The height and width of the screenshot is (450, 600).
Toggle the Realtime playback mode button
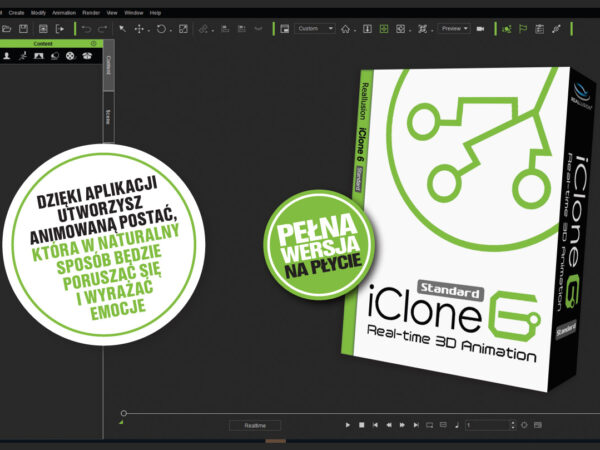255,425
